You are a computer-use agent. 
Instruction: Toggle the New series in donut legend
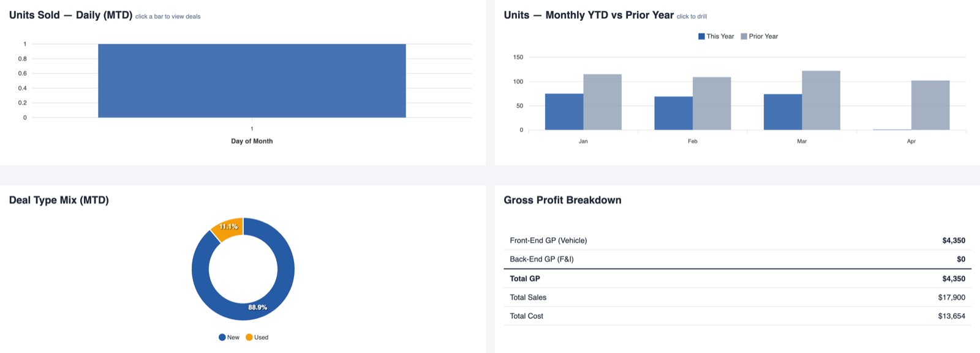[x=221, y=337]
